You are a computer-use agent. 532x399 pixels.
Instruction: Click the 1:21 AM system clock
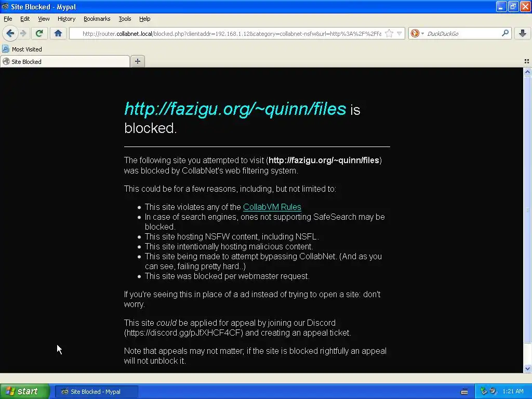[513, 392]
